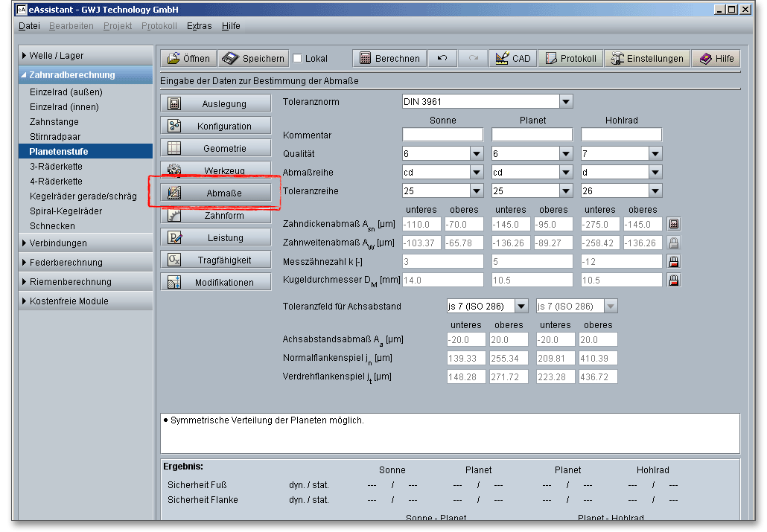Toggle the lock on Messzähnezahl row
767x532 pixels.
673,261
